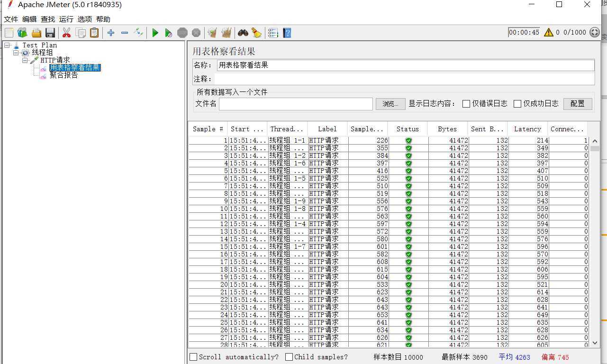This screenshot has width=607, height=364.
Task: Click the 配置 configure button
Action: pyautogui.click(x=577, y=104)
